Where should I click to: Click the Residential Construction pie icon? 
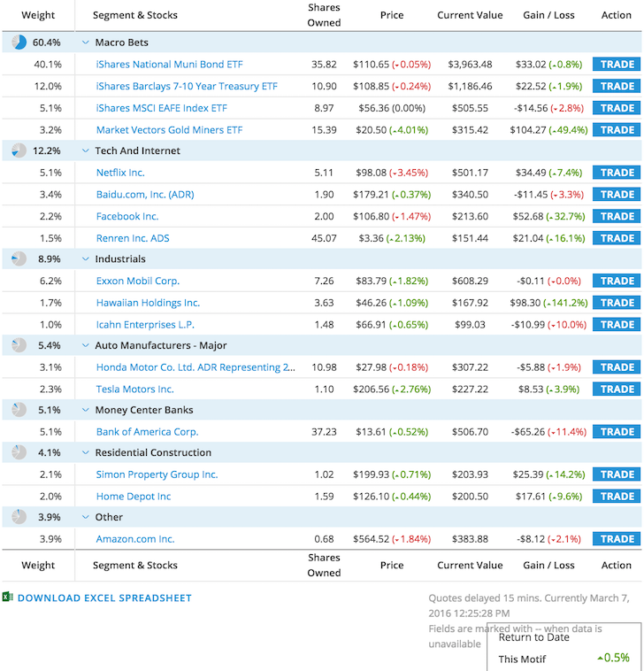19,452
